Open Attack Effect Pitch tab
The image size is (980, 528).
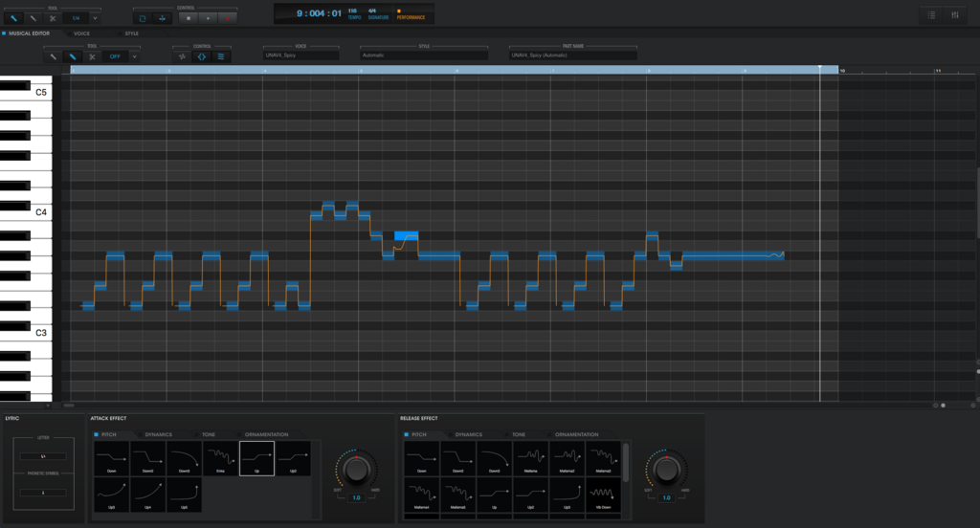pyautogui.click(x=109, y=434)
